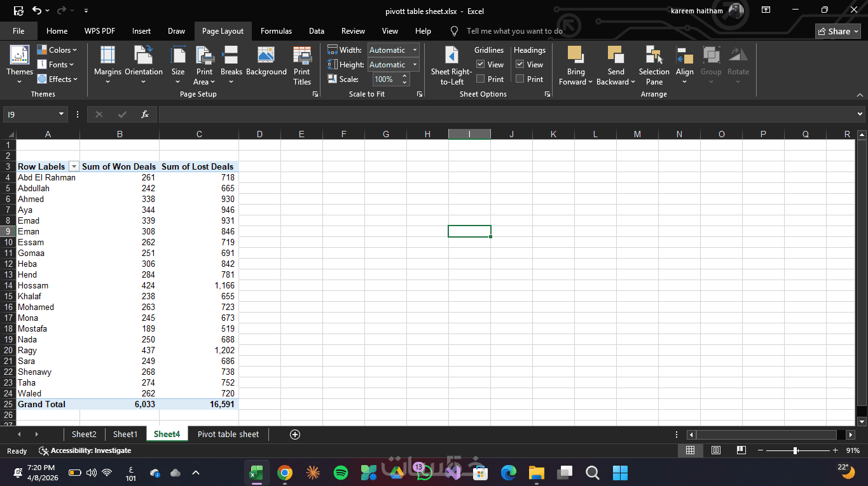Open the Print Area icon

204,55
